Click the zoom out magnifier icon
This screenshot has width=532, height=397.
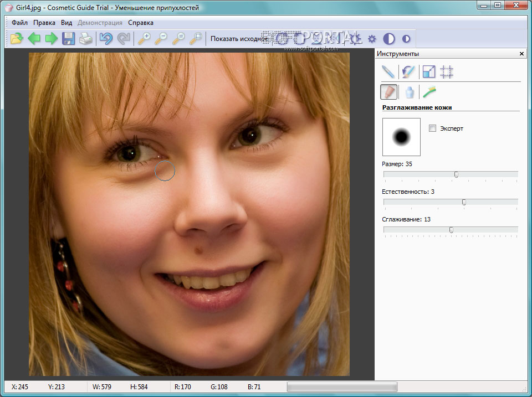coord(161,39)
